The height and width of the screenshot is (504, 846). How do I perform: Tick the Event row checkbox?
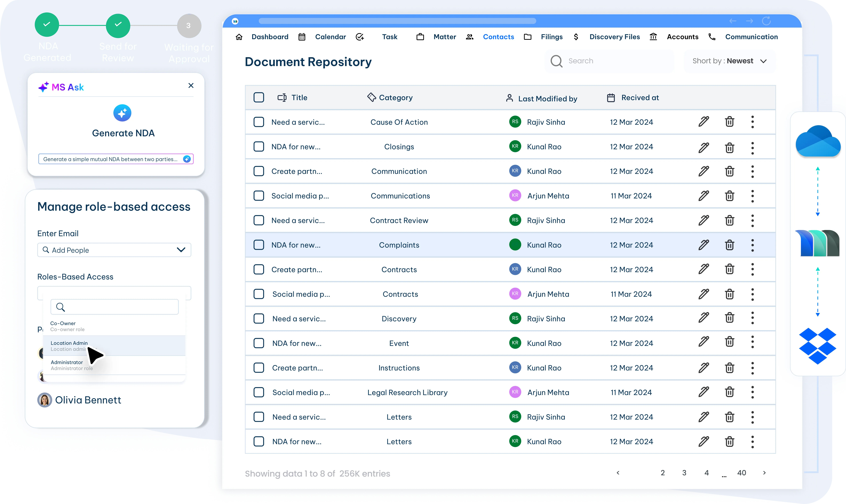259,343
